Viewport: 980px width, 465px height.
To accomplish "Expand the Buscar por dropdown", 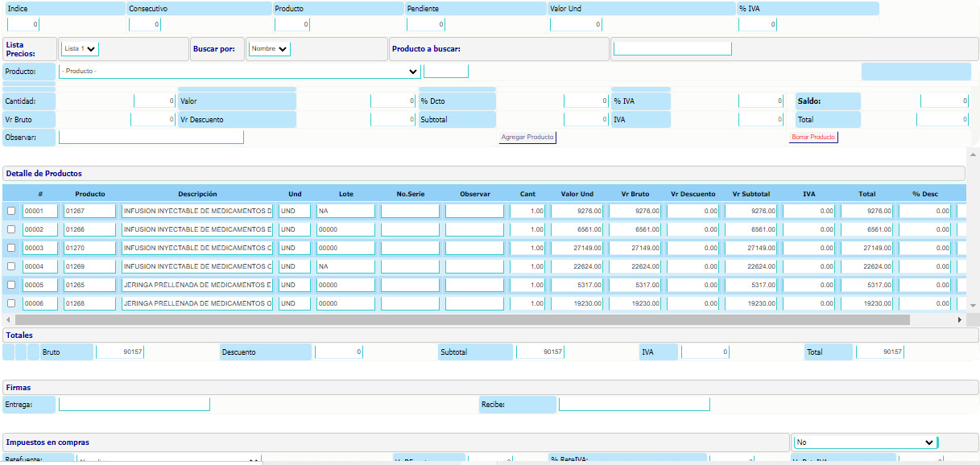I will 270,49.
